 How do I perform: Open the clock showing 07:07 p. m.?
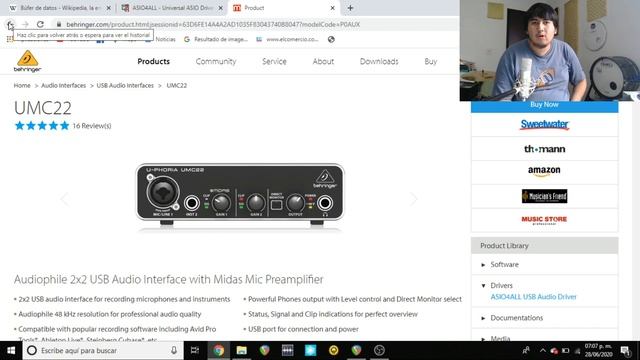click(x=598, y=350)
